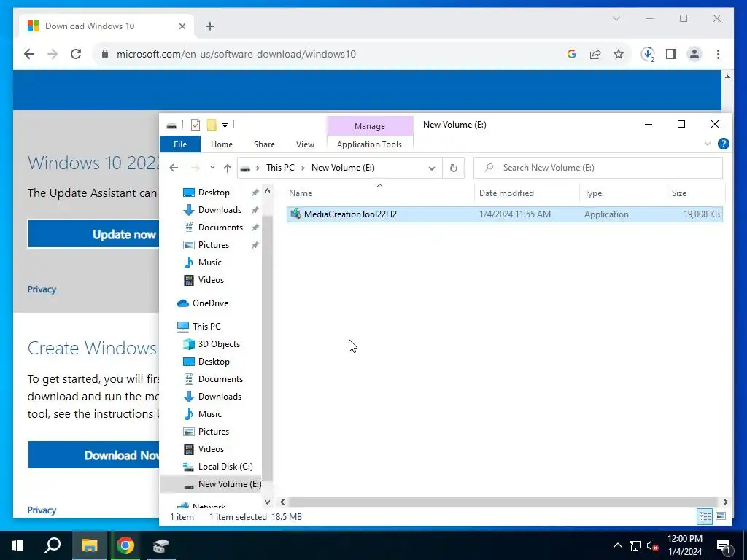Click Chrome's back navigation arrow

coord(29,54)
